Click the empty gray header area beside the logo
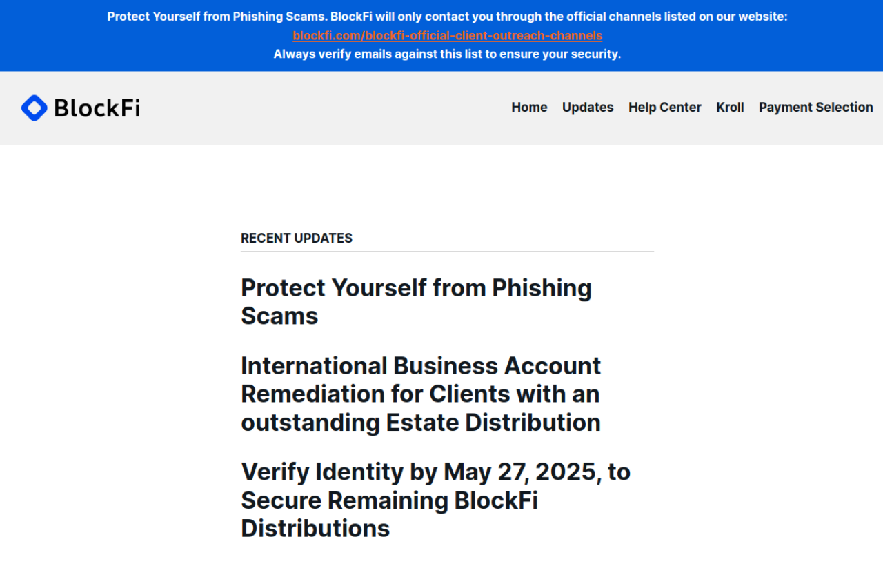Image resolution: width=883 pixels, height=588 pixels. pyautogui.click(x=310, y=108)
